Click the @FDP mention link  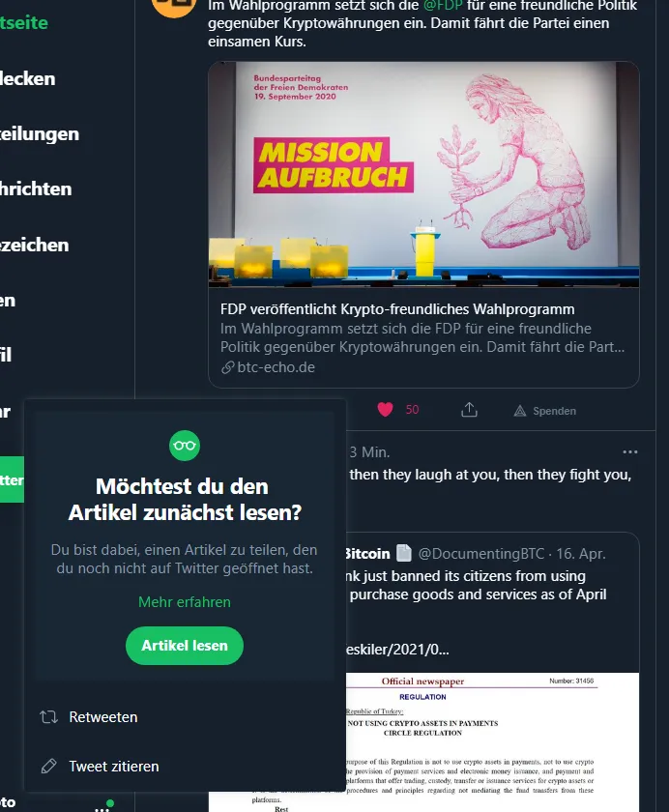pos(442,6)
